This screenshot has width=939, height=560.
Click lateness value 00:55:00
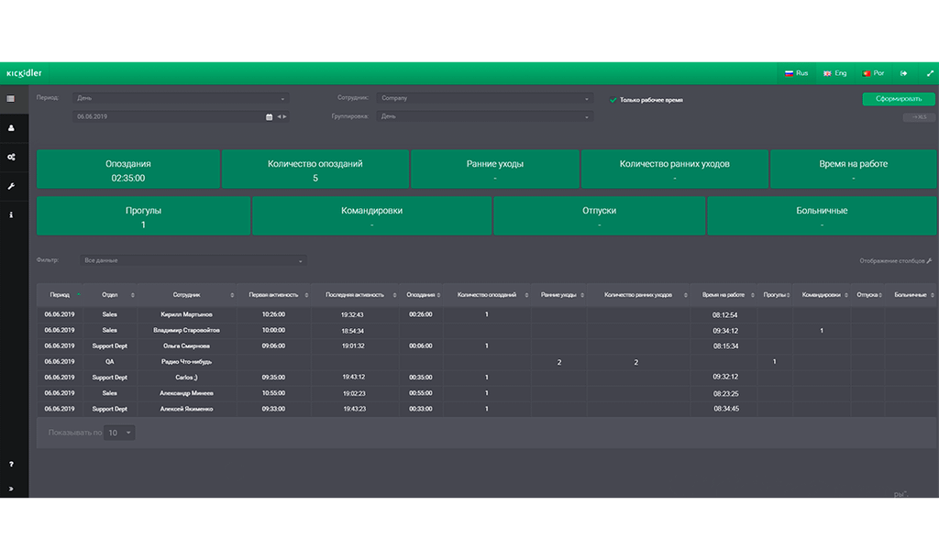click(x=420, y=393)
